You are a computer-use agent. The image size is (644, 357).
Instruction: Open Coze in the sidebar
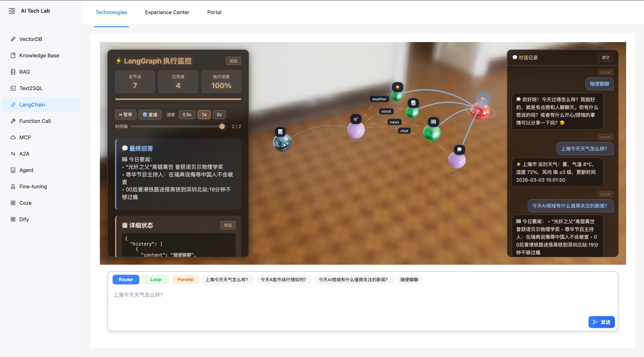click(41, 203)
